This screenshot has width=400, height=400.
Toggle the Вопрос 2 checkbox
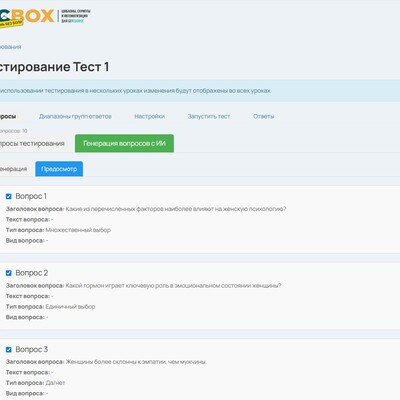coord(9,273)
